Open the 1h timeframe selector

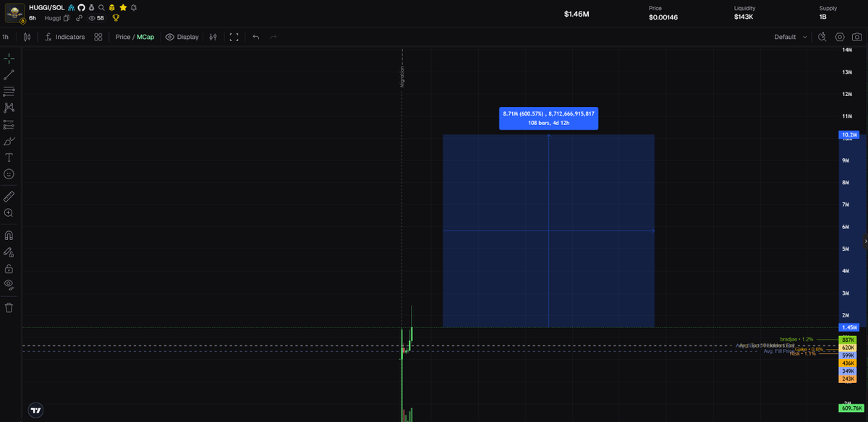pos(6,37)
